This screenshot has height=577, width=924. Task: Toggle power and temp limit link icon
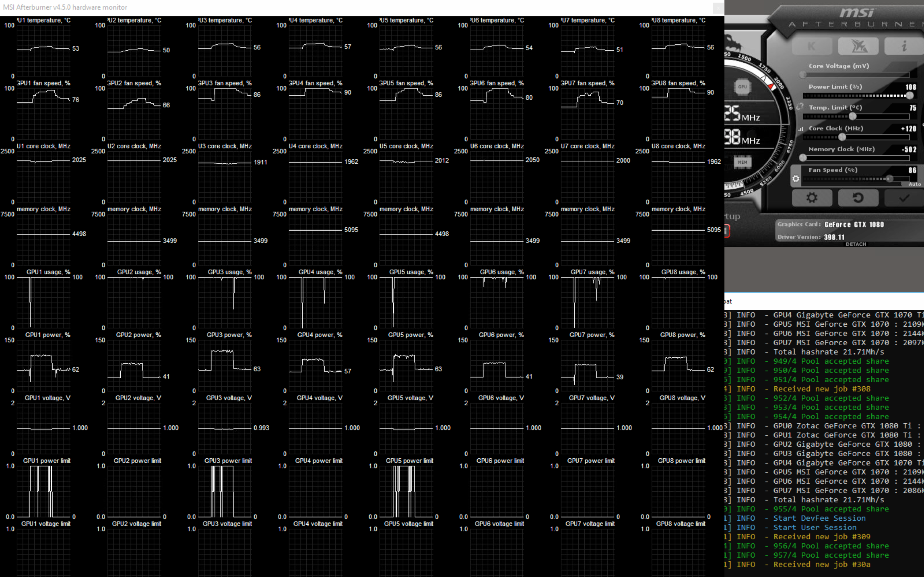click(800, 107)
